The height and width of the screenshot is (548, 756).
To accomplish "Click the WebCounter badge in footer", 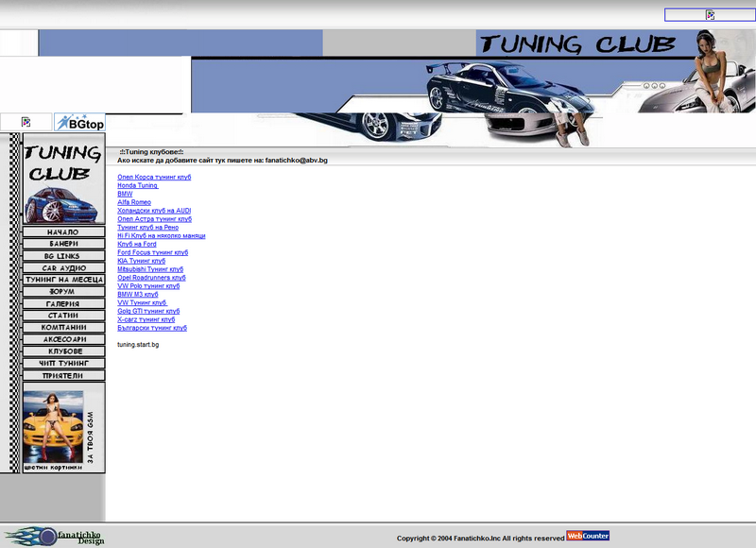I will (x=588, y=536).
